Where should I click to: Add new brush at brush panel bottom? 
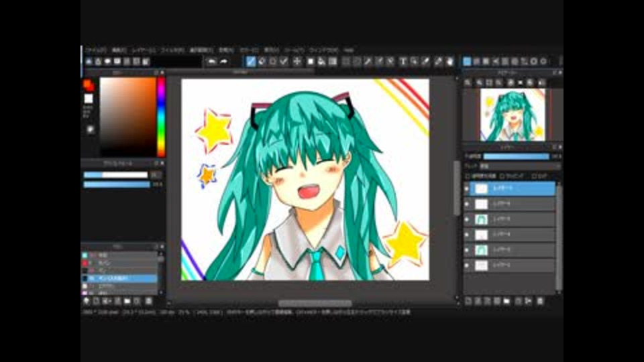96,301
